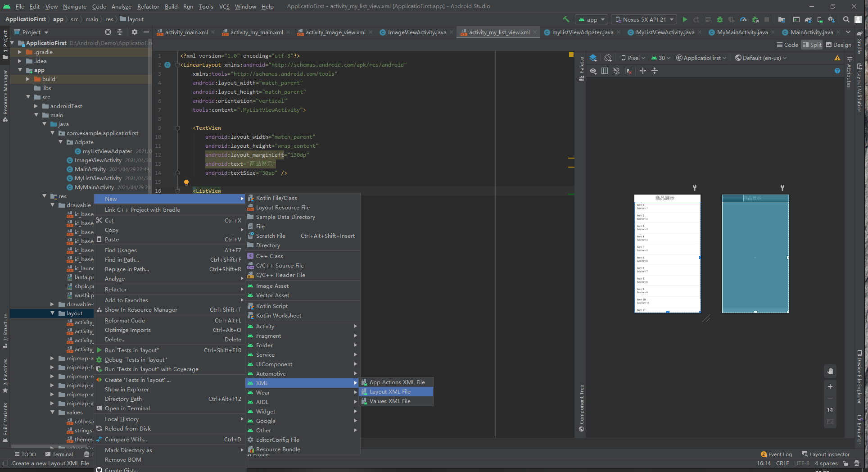The image size is (868, 472).
Task: Select MyMainActivity in project tree
Action: pyautogui.click(x=94, y=187)
